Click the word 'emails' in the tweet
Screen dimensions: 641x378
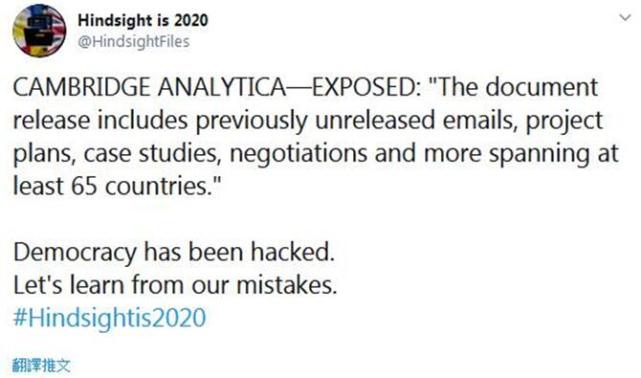click(x=481, y=121)
